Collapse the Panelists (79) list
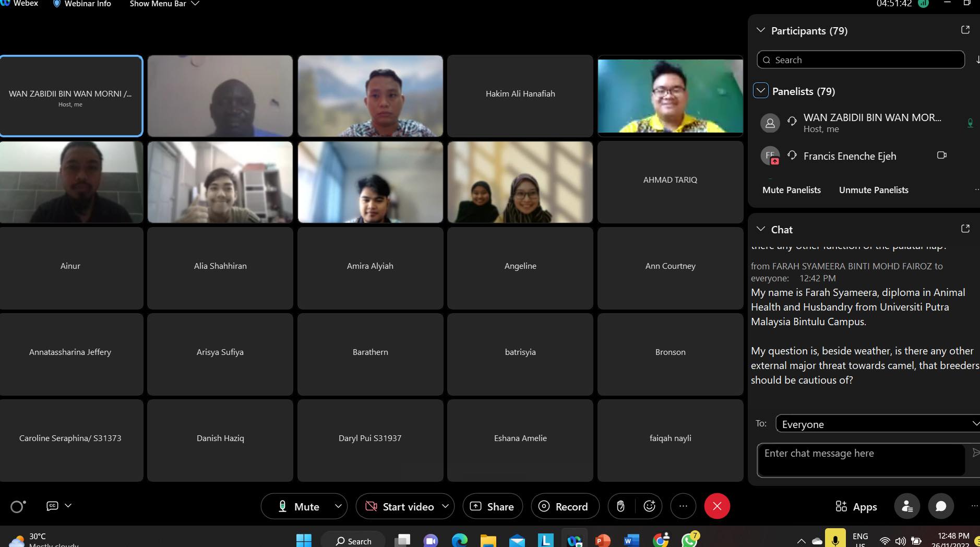 click(x=760, y=91)
